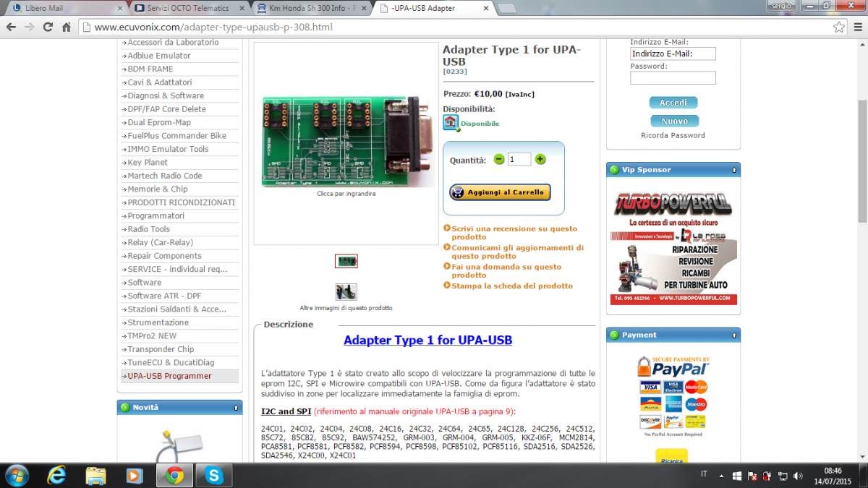Image resolution: width=868 pixels, height=488 pixels.
Task: Click the Adapter Type 1 for UPA-USB heading link
Action: pyautogui.click(x=427, y=340)
